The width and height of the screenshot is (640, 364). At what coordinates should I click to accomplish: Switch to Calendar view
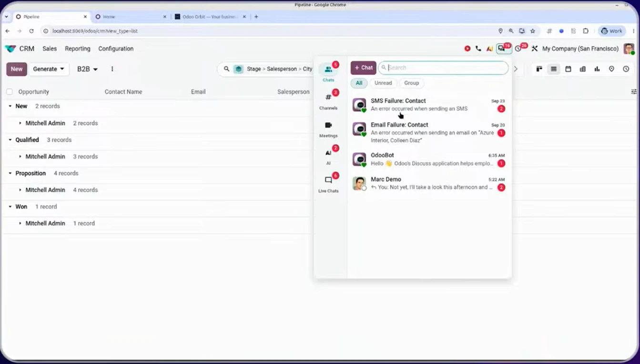coord(568,69)
